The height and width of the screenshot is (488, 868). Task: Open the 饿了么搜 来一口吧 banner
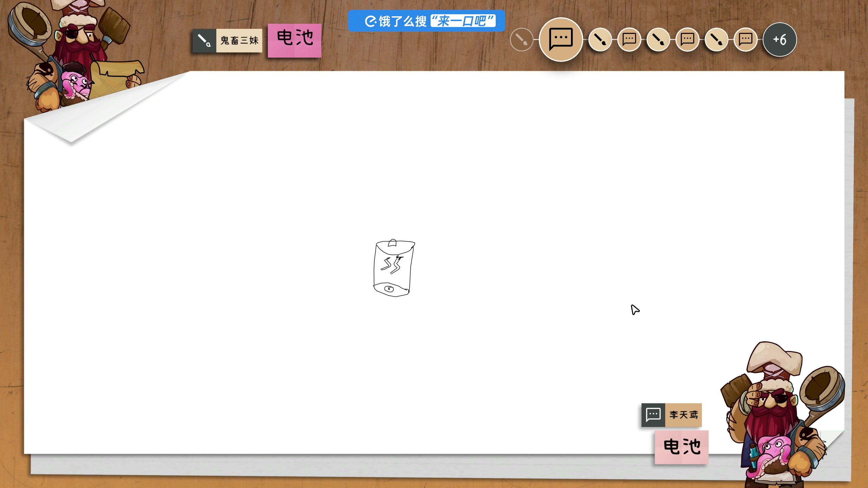click(427, 21)
